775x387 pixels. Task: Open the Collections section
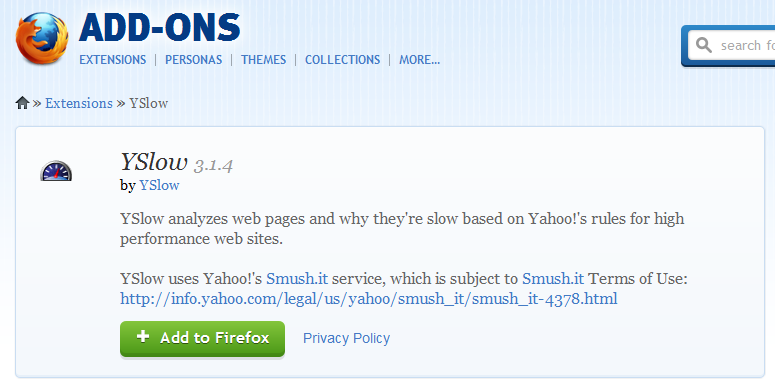click(x=343, y=60)
